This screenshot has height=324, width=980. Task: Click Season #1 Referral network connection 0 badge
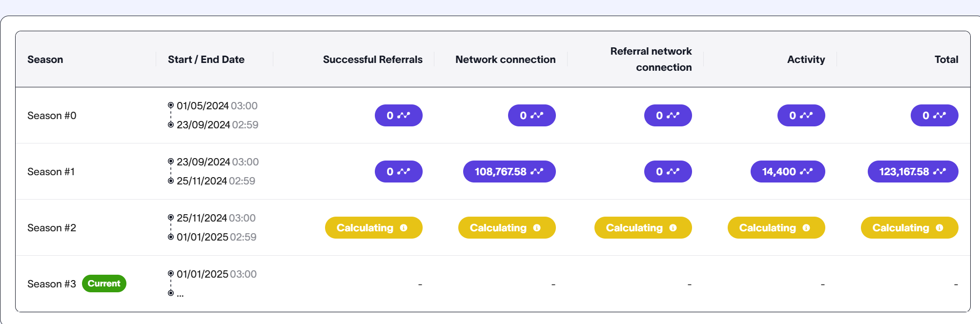tap(668, 172)
